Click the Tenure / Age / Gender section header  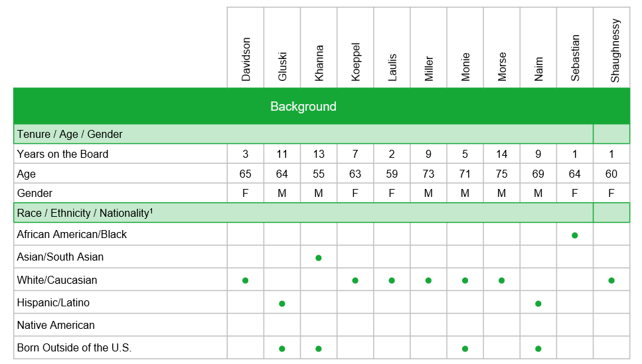click(x=70, y=135)
